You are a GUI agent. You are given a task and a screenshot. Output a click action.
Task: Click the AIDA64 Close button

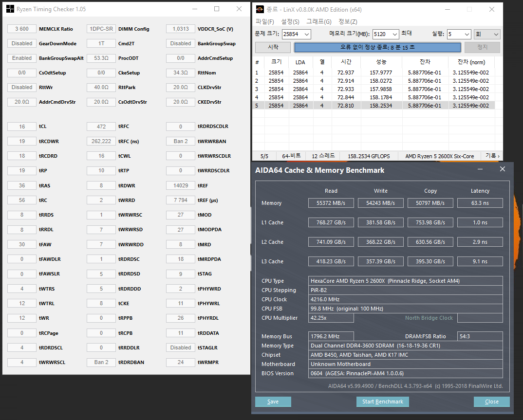(492, 402)
